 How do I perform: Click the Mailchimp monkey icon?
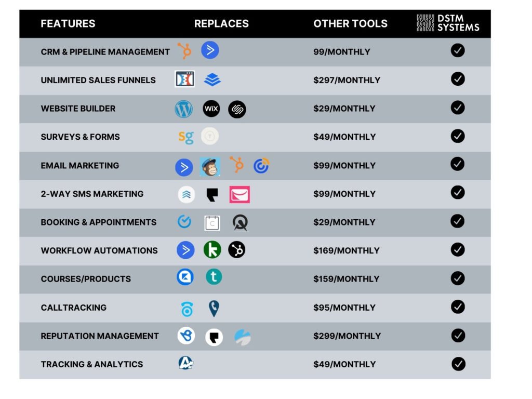coord(210,166)
